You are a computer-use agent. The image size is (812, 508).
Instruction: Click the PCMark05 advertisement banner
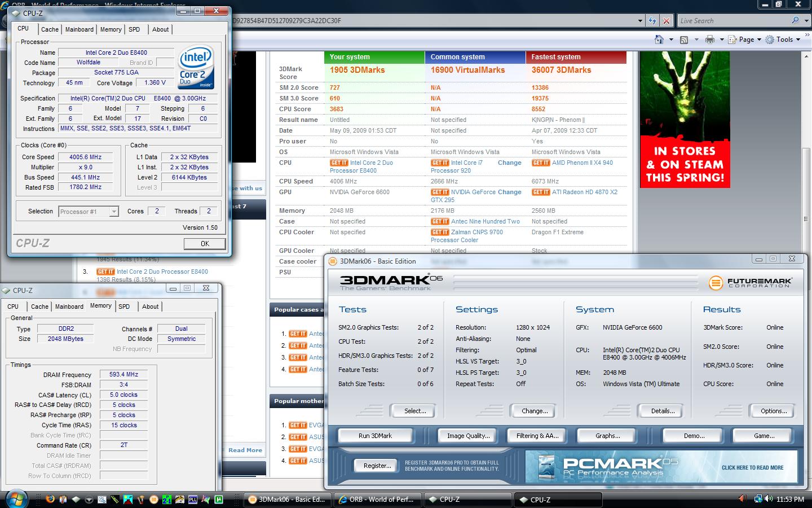661,466
